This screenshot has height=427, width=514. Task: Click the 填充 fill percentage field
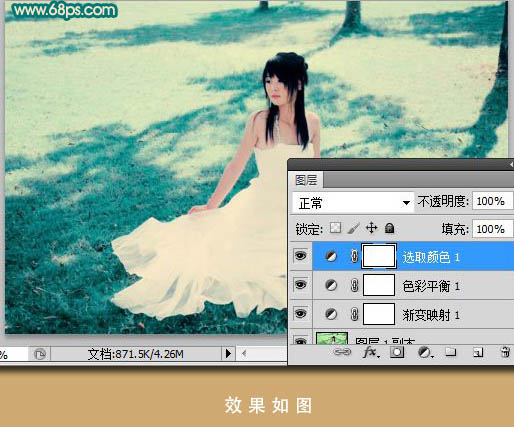pos(492,229)
